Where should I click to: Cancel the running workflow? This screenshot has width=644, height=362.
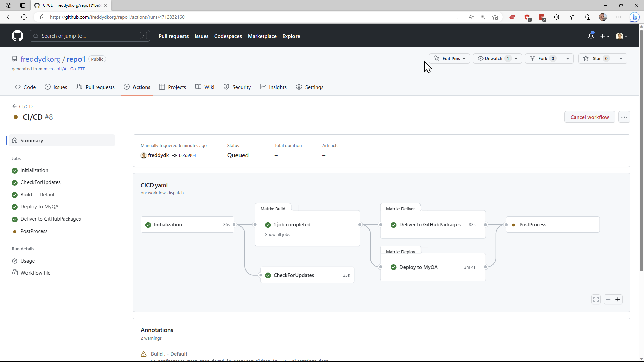[590, 117]
